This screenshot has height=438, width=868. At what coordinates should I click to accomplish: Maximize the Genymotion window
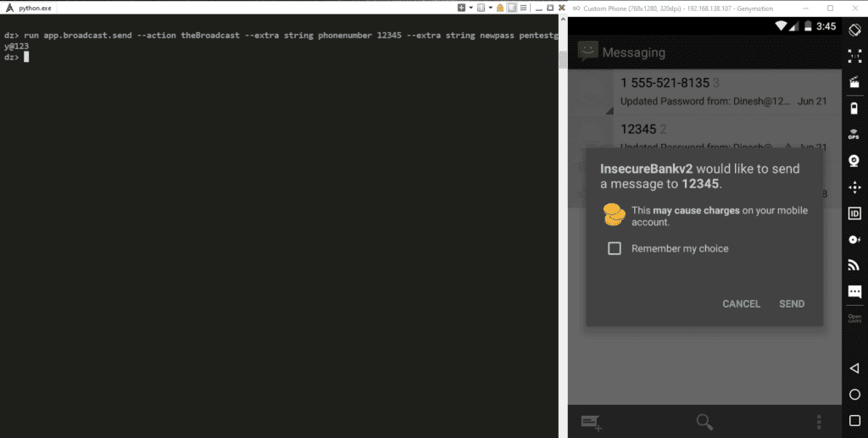pos(831,8)
